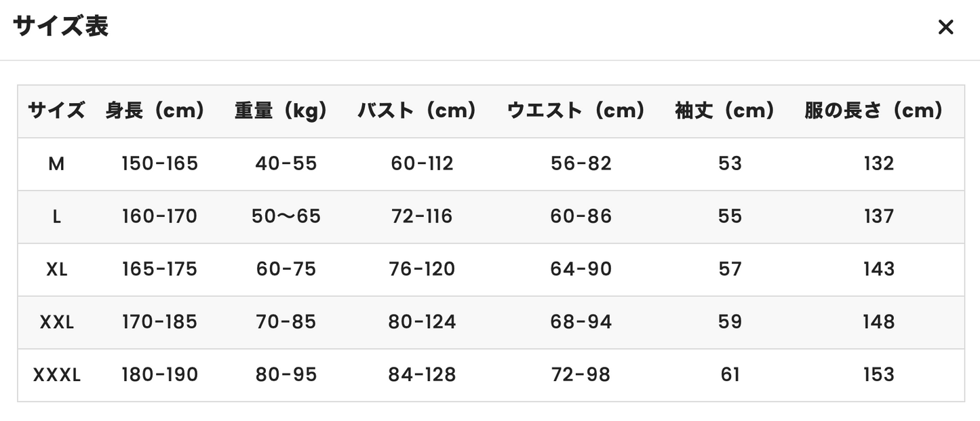Screen dimensions: 980x421
Task: Select the サイズ column header
Action: (56, 111)
